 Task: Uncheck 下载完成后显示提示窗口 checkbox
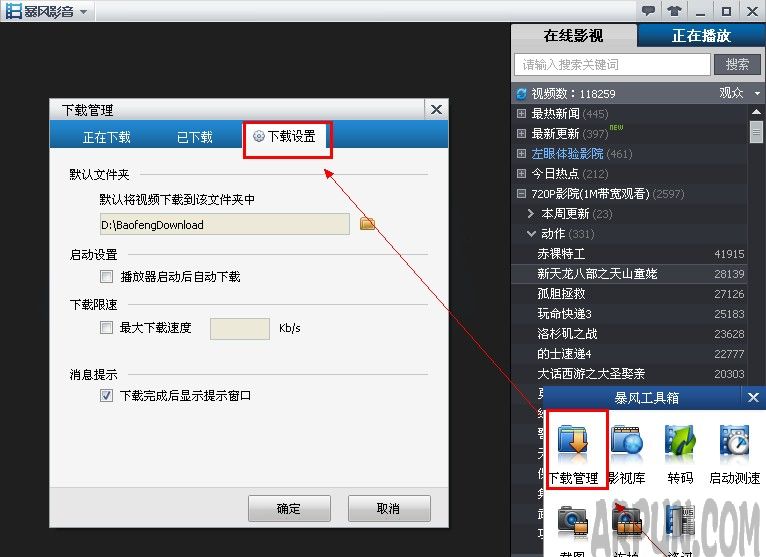click(106, 395)
